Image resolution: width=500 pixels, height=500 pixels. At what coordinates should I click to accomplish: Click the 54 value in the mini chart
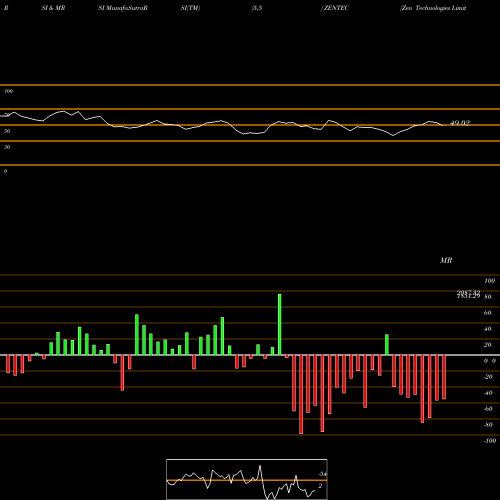322,474
